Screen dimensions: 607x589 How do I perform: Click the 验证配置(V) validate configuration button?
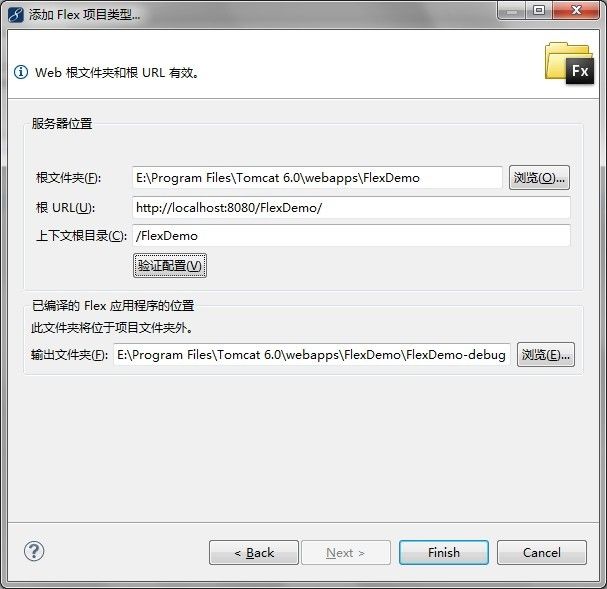point(170,265)
